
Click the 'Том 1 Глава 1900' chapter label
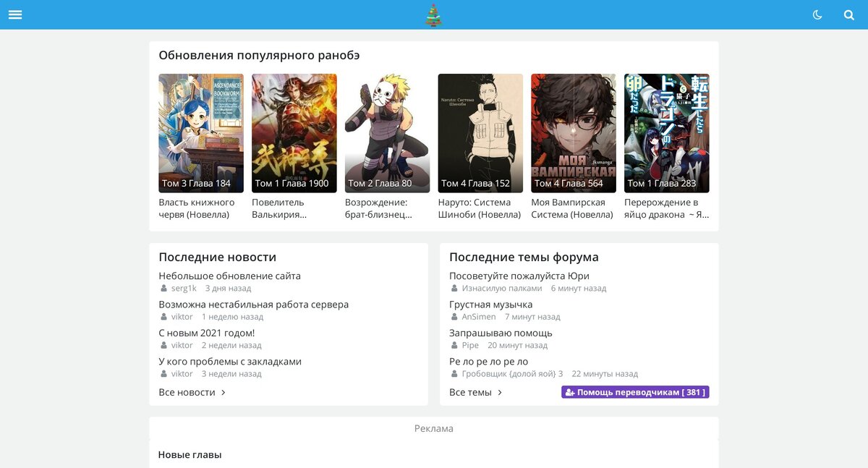292,183
